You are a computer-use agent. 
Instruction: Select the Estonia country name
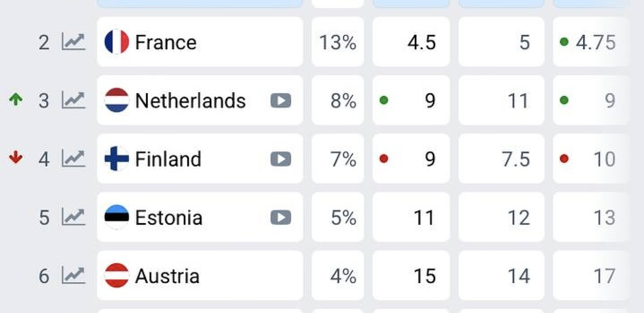pyautogui.click(x=169, y=218)
